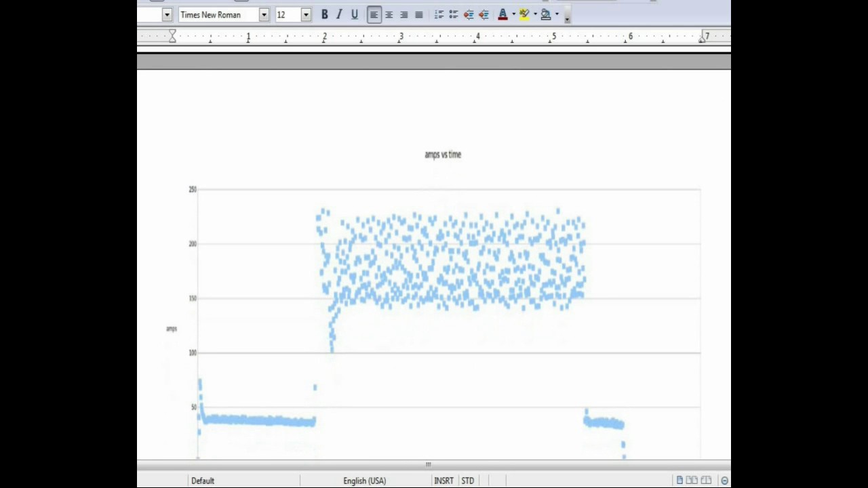Select book mode view layout icon
This screenshot has height=488, width=868.
[705, 481]
